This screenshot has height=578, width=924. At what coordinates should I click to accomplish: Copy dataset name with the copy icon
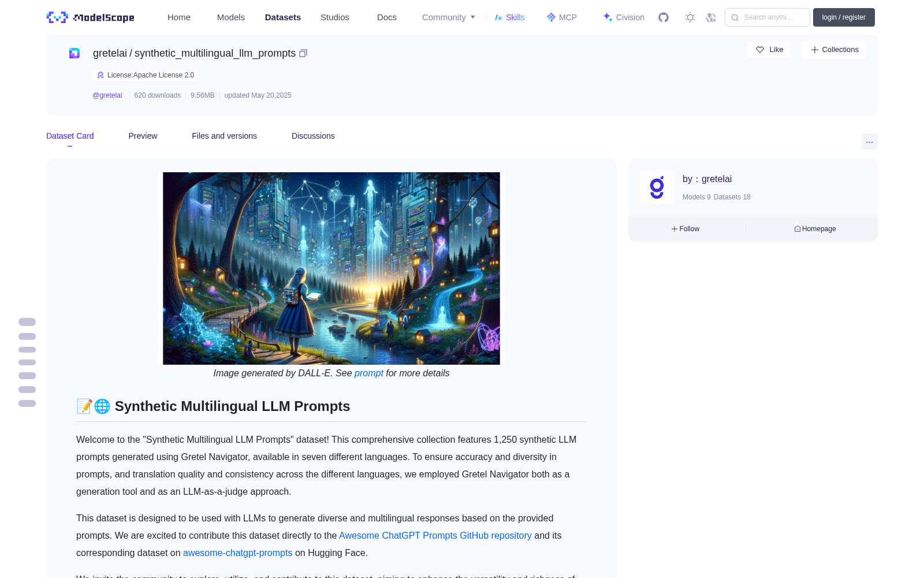pos(303,53)
